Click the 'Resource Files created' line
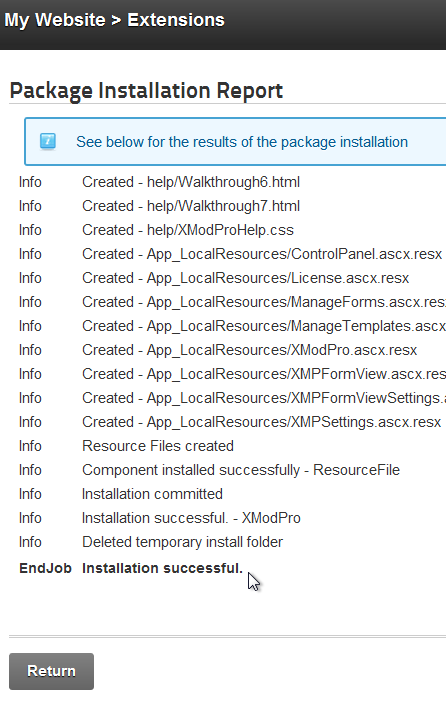446x702 pixels. [x=158, y=446]
